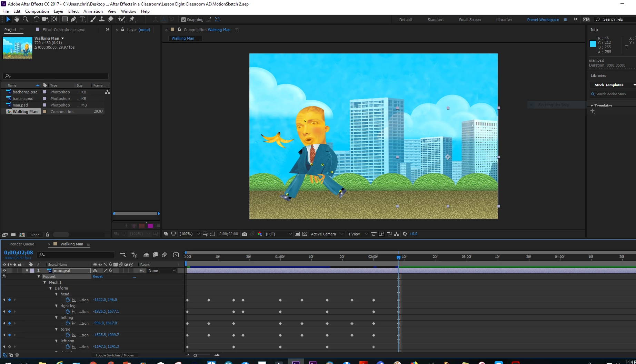Switch to the Standard workspace
Image resolution: width=636 pixels, height=364 pixels.
click(x=436, y=20)
